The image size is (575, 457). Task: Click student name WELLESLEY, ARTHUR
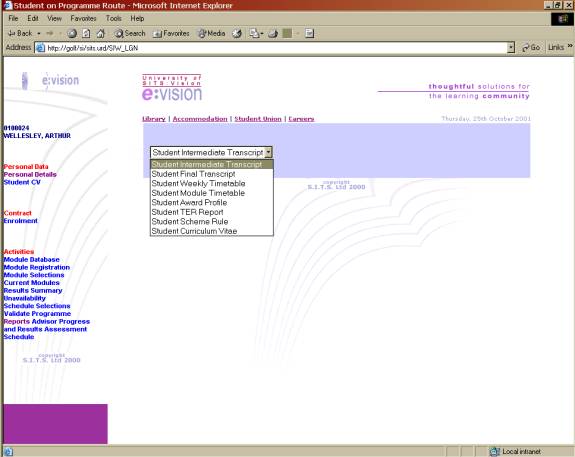37,135
